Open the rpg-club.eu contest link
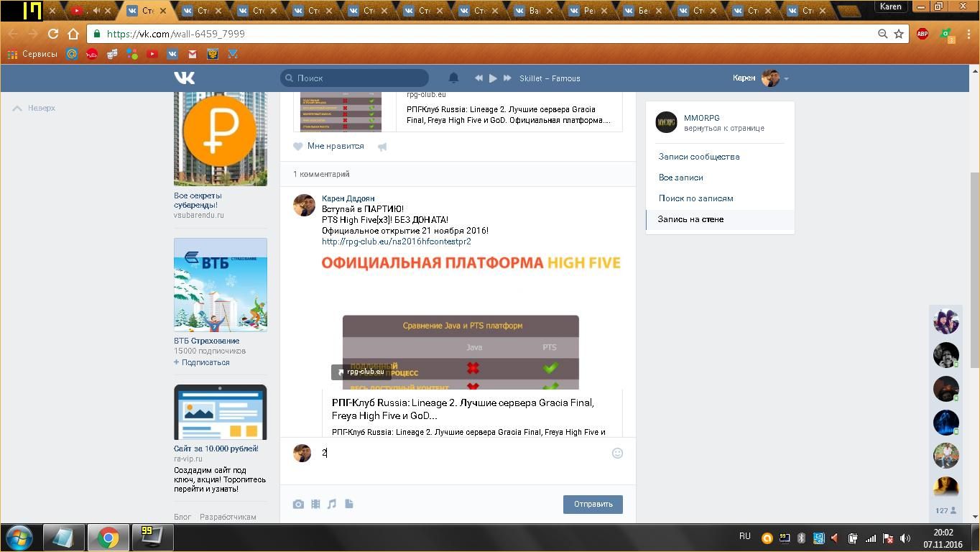Screen dimensions: 980x552 tap(396, 241)
